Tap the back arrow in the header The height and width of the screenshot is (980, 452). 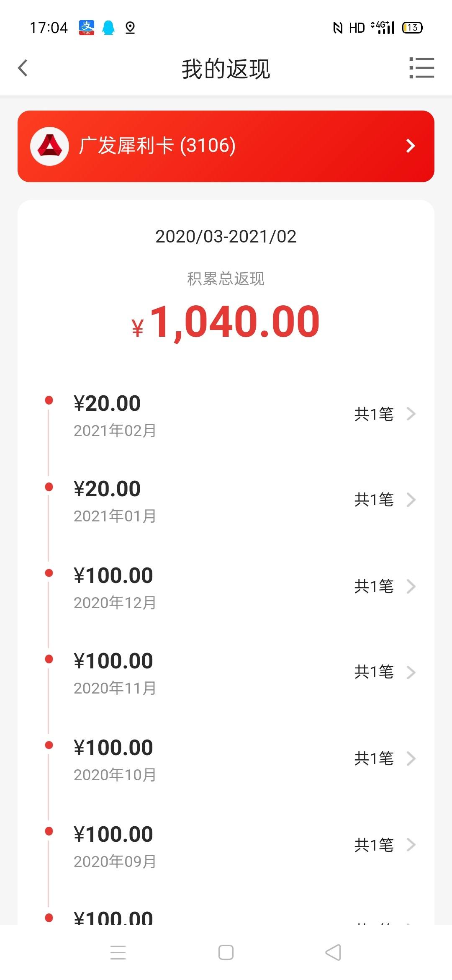click(x=23, y=68)
